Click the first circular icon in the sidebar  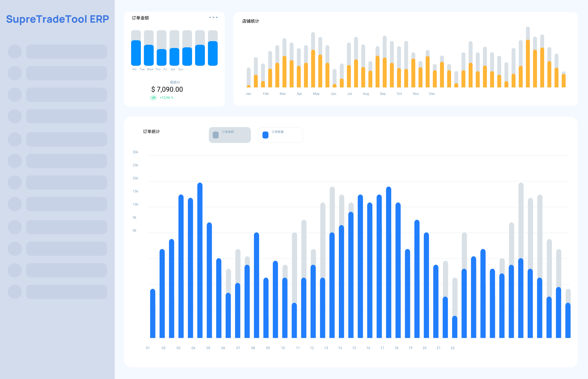coord(15,52)
